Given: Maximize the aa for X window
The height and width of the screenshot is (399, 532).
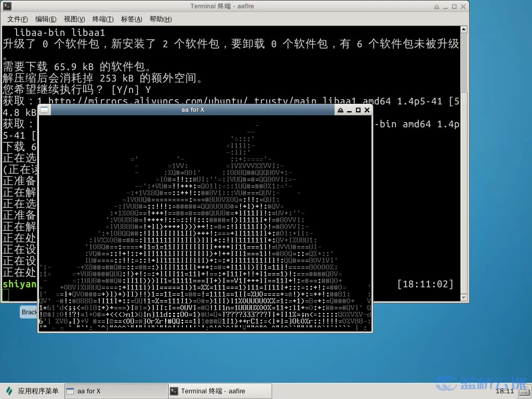Looking at the screenshot, I should pyautogui.click(x=358, y=110).
